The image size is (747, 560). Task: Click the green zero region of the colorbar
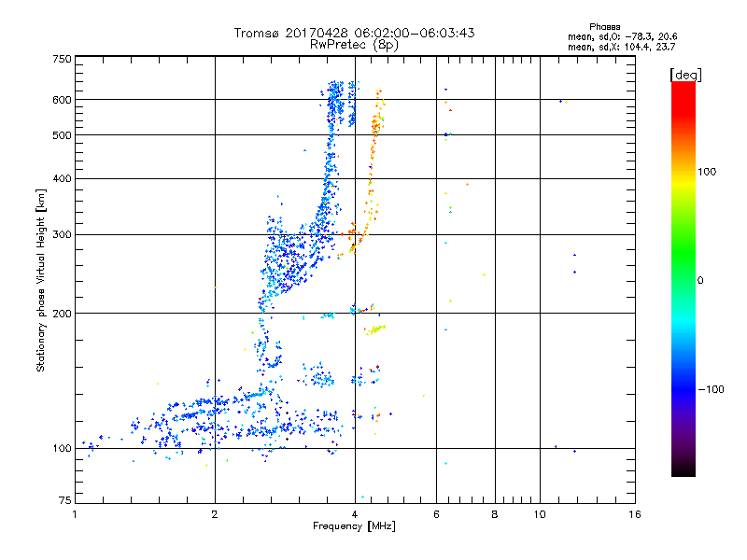click(x=684, y=280)
